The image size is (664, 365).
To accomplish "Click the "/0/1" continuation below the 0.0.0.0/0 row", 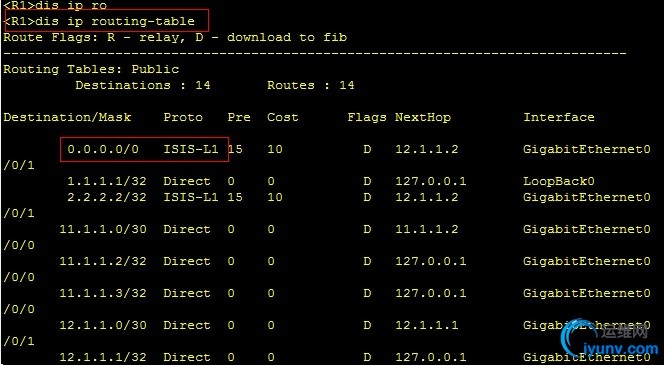I will [19, 165].
